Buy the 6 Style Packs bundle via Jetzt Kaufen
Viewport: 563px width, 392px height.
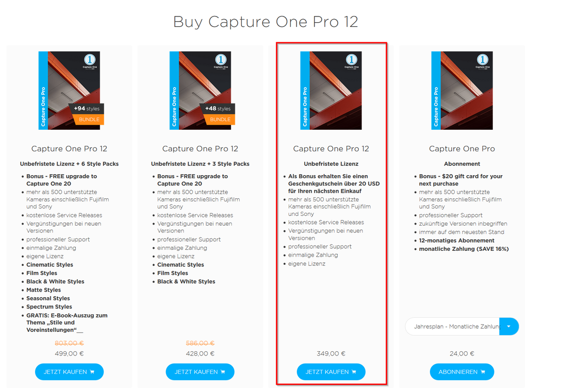(69, 372)
